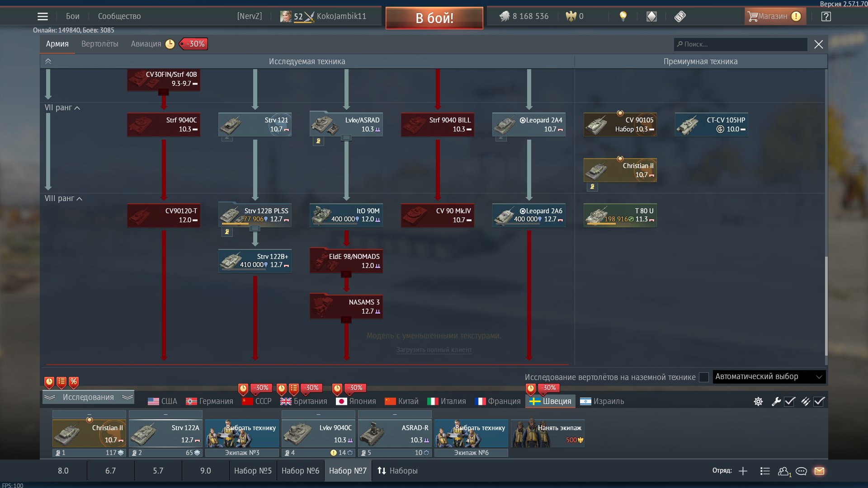The width and height of the screenshot is (868, 488).
Task: Open the Наборы presets list
Action: (397, 471)
